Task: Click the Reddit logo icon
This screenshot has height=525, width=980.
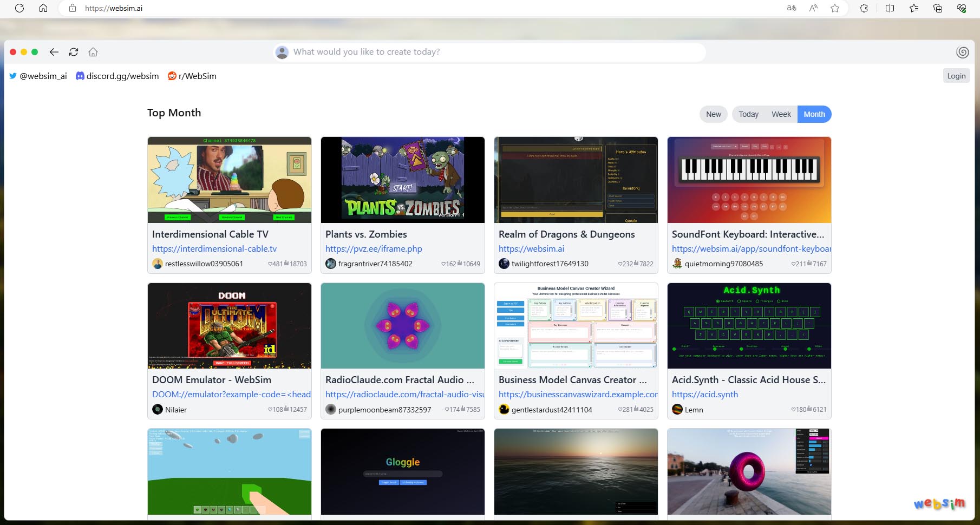Action: point(172,76)
